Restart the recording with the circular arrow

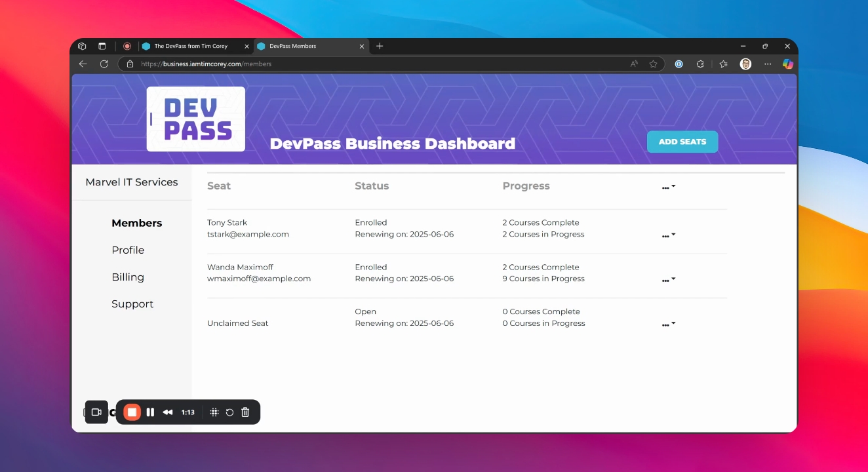pyautogui.click(x=229, y=412)
